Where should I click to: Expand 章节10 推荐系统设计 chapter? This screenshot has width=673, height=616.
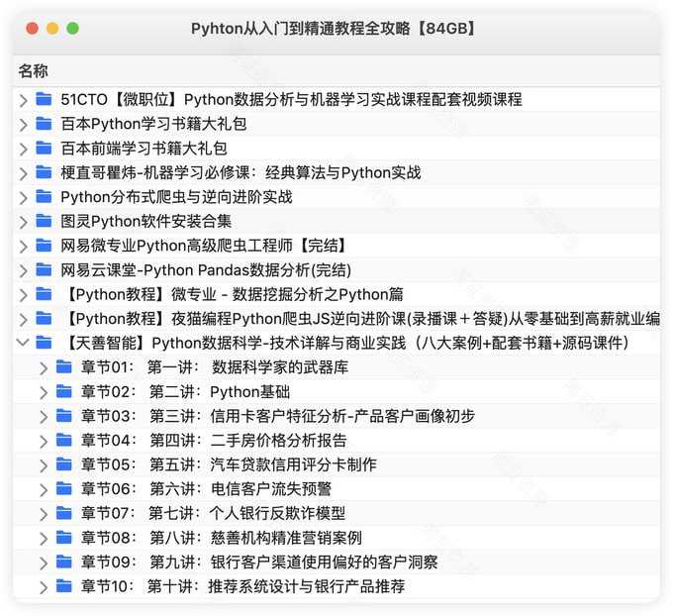44,587
